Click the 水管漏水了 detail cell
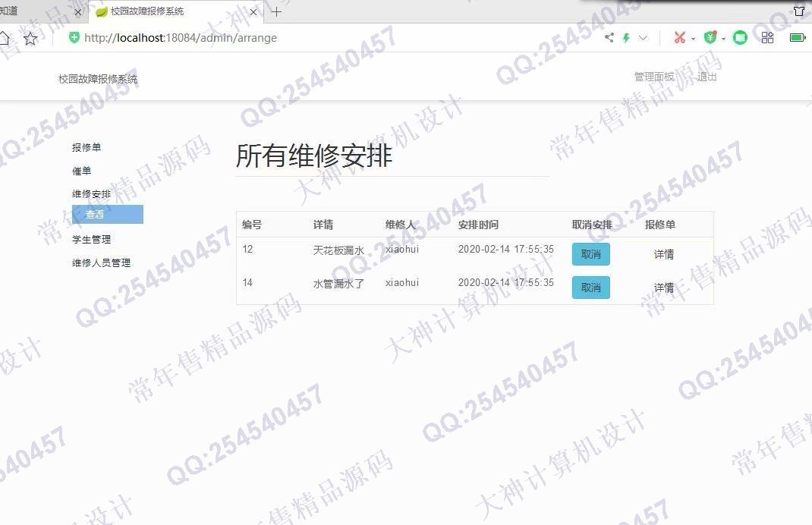Viewport: 812px width, 525px height. (x=338, y=284)
